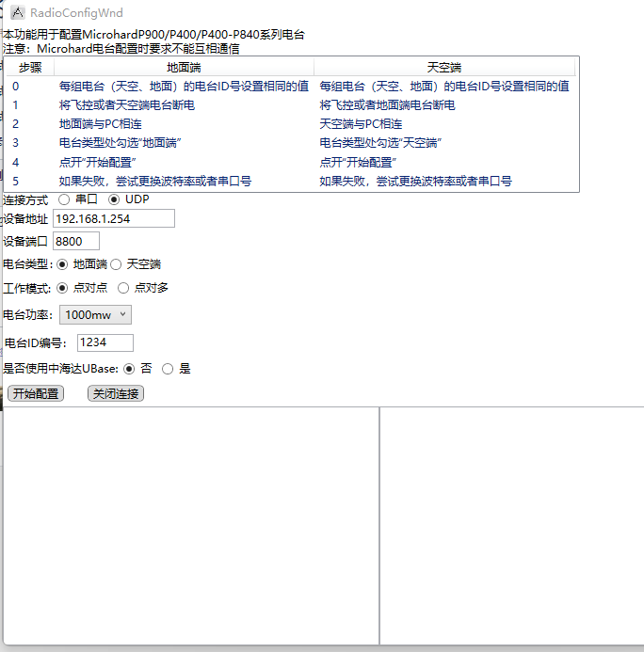Select the 串口 connection radio button
This screenshot has height=652, width=644.
(64, 199)
